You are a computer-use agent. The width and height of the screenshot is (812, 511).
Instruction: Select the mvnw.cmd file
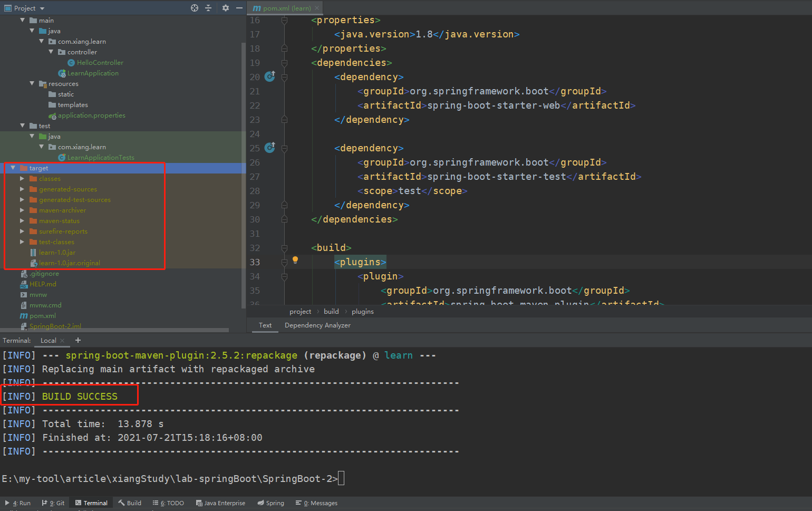point(45,305)
